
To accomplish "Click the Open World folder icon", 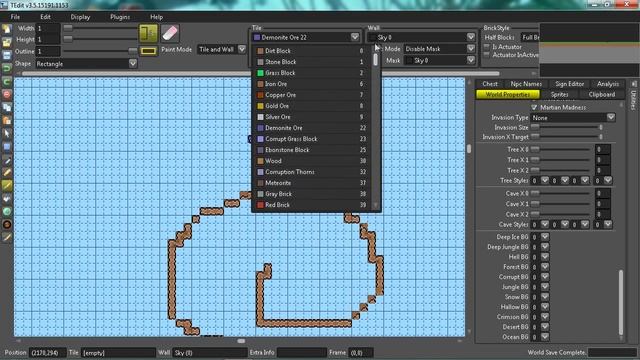I will pyautogui.click(x=7, y=42).
